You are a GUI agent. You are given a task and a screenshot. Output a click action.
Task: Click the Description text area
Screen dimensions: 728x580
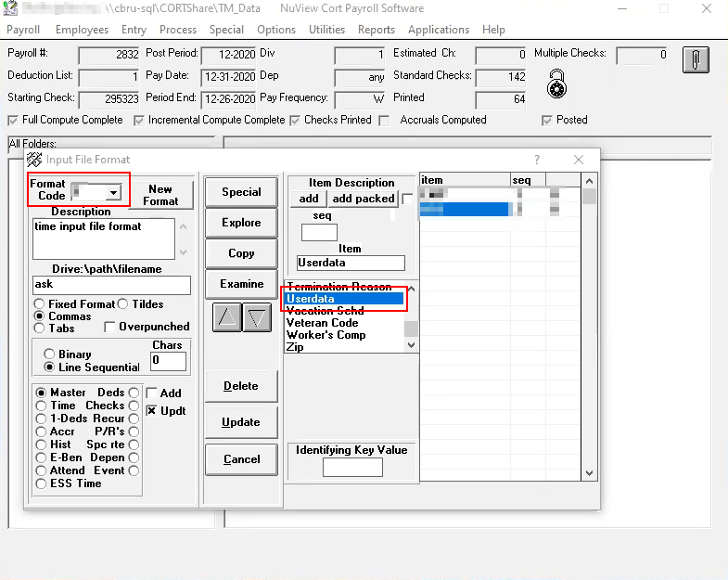104,238
